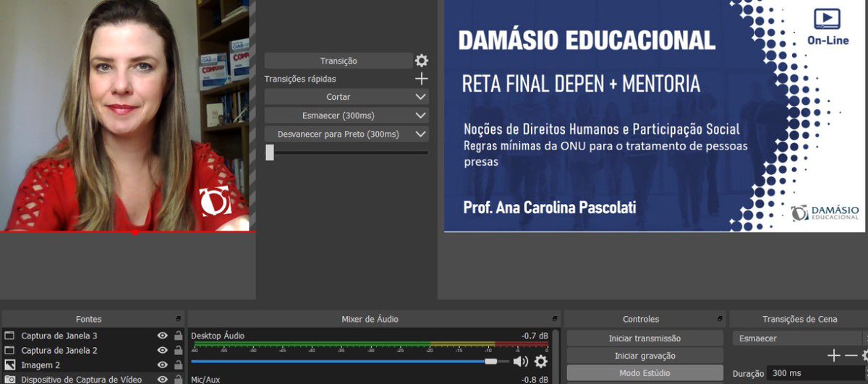Screen dimensions: 868x384
Task: Expand the Esmaecer (300ms) quick transition dropdown
Action: point(420,116)
